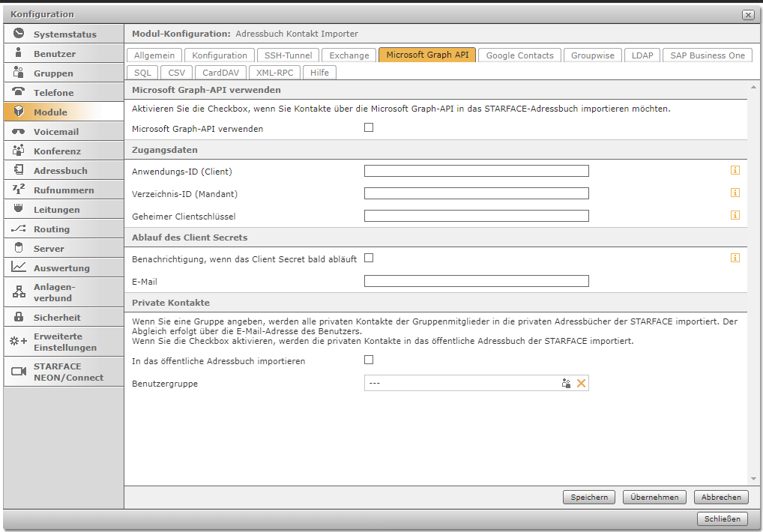Open group picker icon for Benutzergruppe

(566, 383)
